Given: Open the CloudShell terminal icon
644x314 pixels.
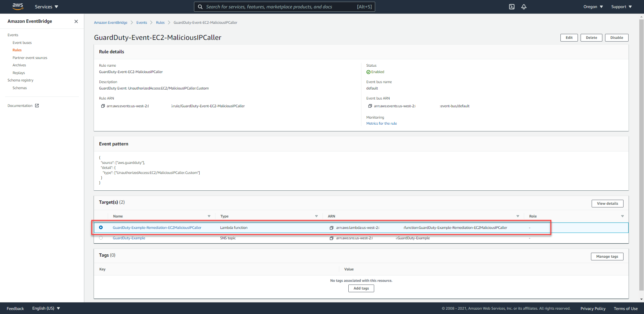Looking at the screenshot, I should (512, 7).
